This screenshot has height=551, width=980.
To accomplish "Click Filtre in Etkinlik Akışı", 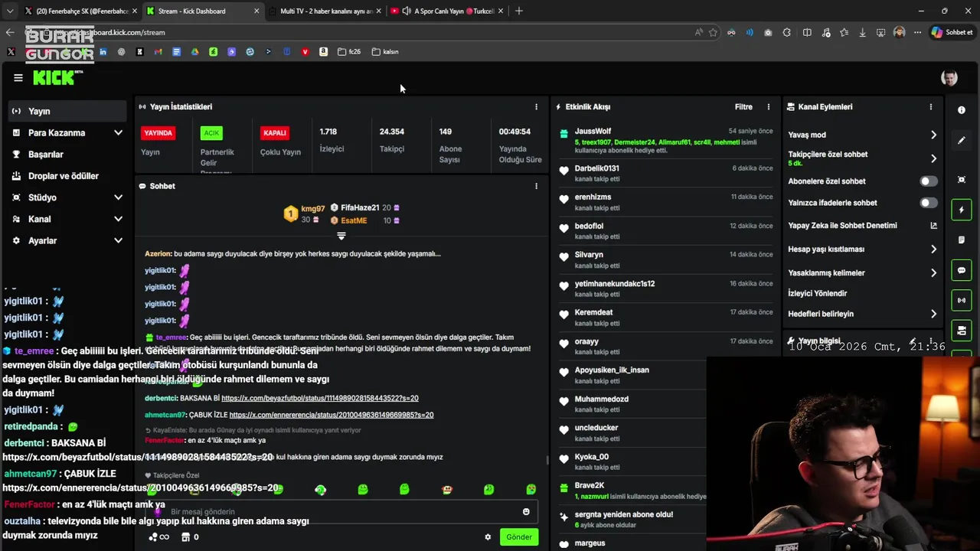I will pyautogui.click(x=743, y=107).
